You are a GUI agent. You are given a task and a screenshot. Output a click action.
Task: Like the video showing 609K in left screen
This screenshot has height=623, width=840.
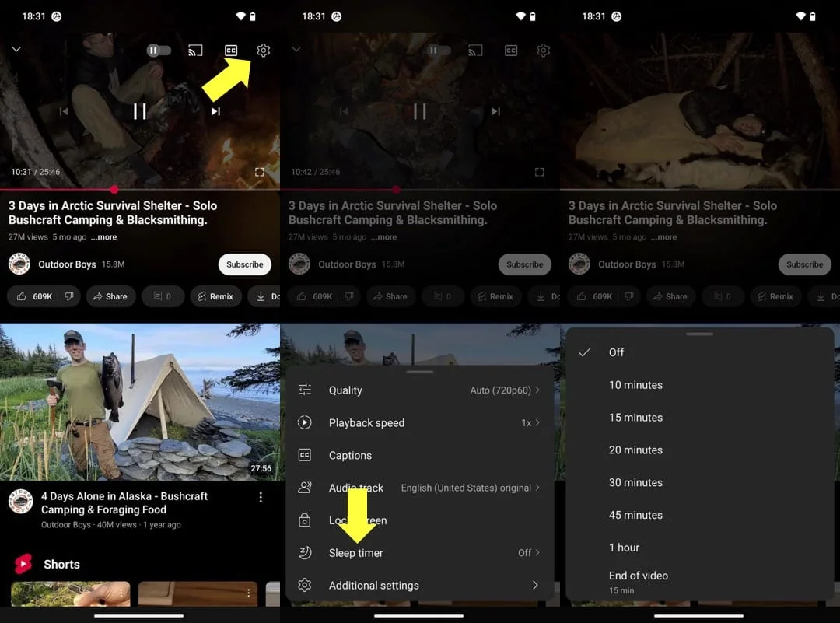point(35,296)
